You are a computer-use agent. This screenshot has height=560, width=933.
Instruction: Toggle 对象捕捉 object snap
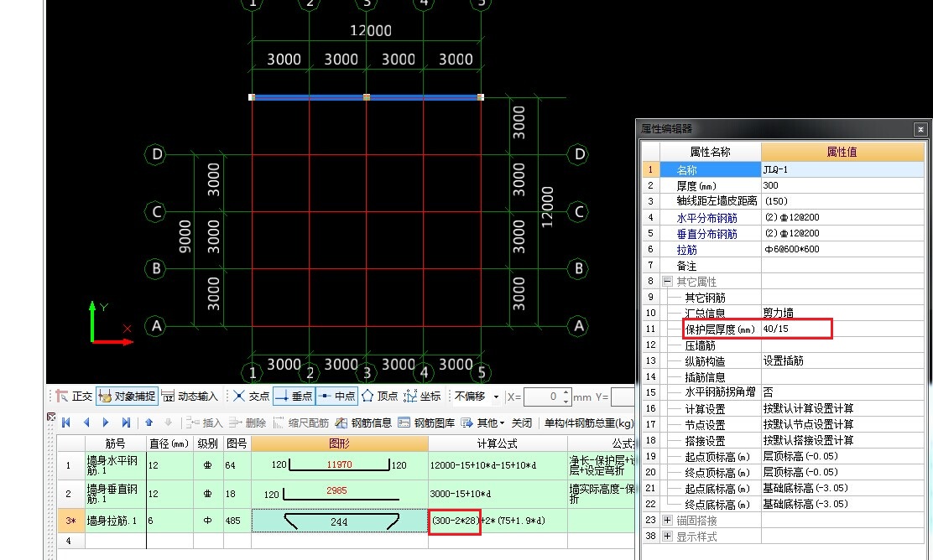pos(127,396)
